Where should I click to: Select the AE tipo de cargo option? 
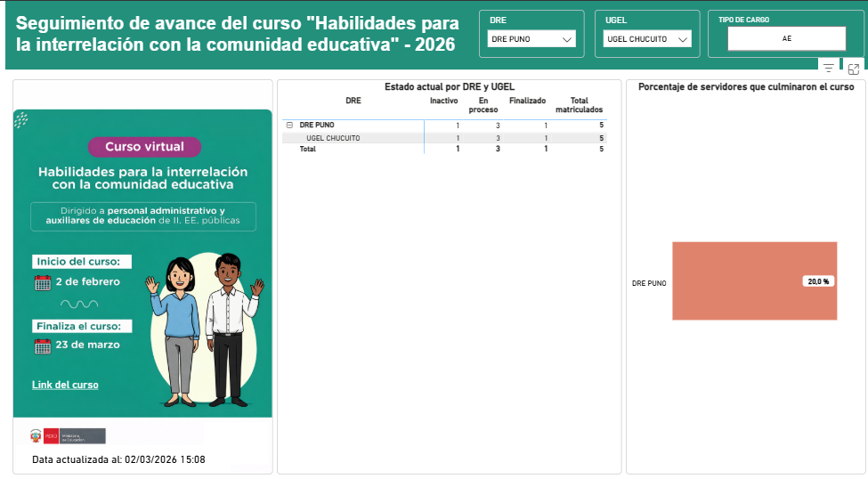786,39
